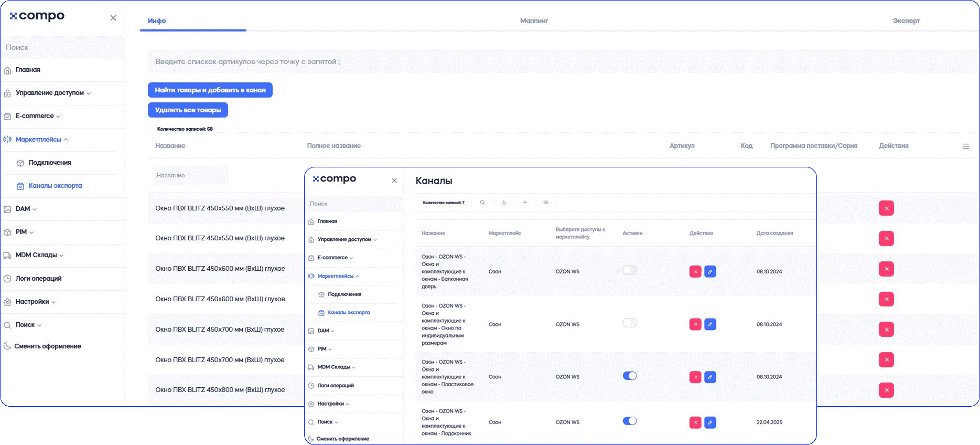Turn off the Подоконник channel toggle
This screenshot has height=445, width=980.
coord(629,421)
